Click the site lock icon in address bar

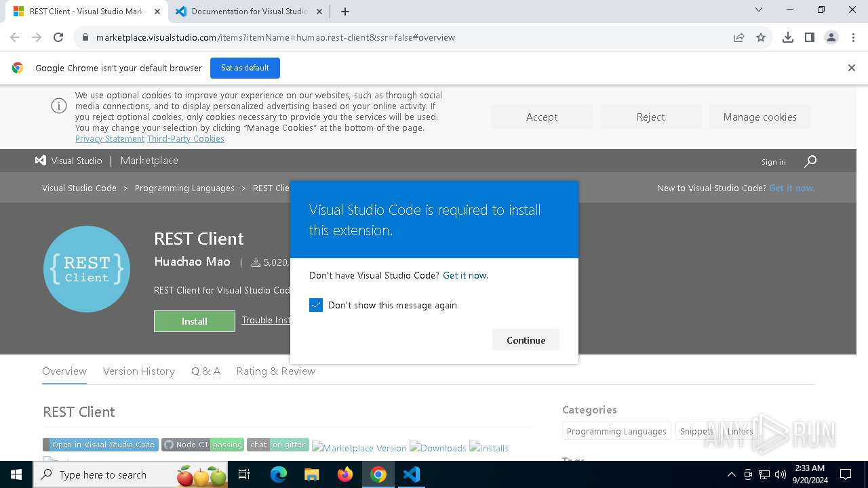pyautogui.click(x=85, y=37)
